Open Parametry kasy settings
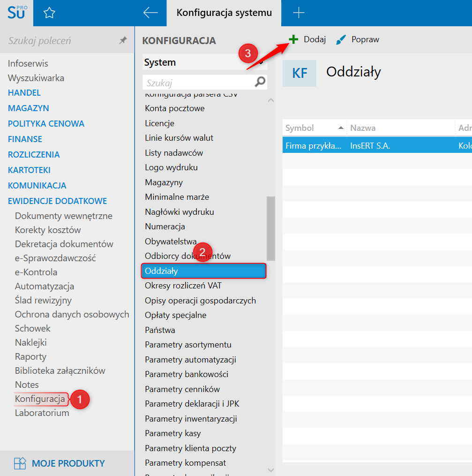The height and width of the screenshot is (476, 472). (173, 433)
